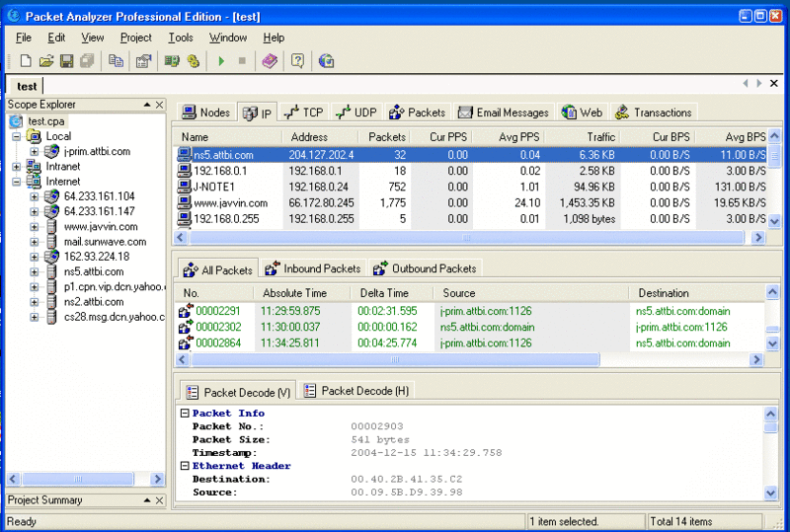Click the Help question mark toolbar icon
790x532 pixels.
click(x=298, y=61)
